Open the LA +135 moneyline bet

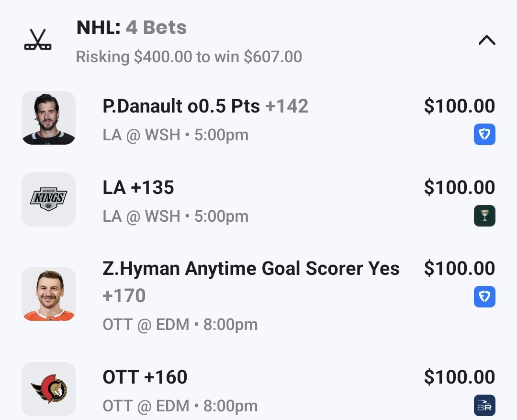coord(138,188)
